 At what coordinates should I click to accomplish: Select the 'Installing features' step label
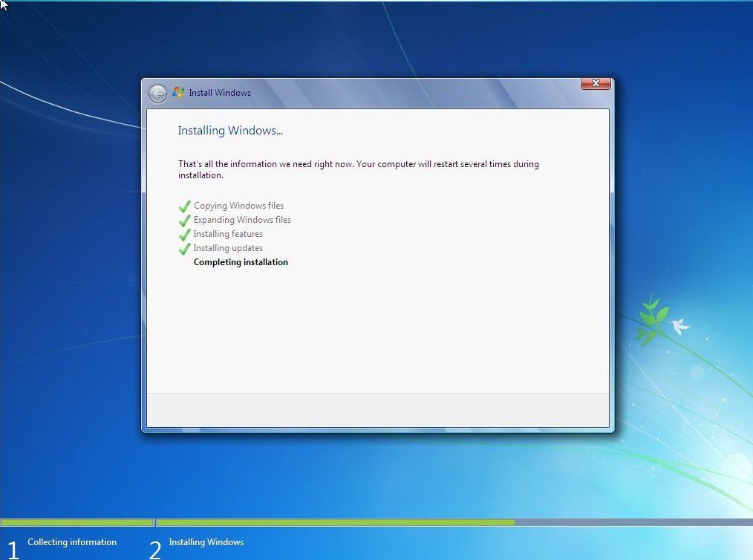(x=228, y=234)
